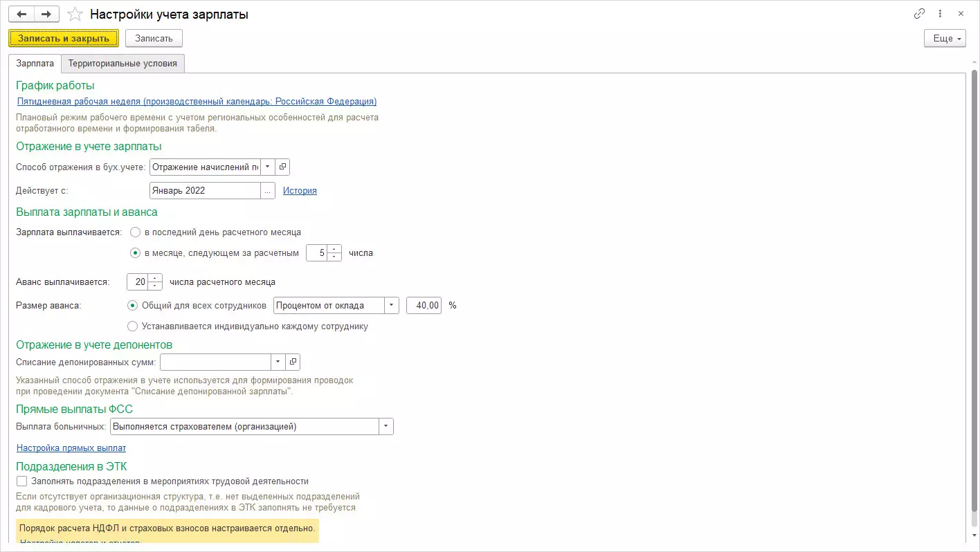This screenshot has width=980, height=552.
Task: Click the ellipsis button next to Январь 2022
Action: 267,190
